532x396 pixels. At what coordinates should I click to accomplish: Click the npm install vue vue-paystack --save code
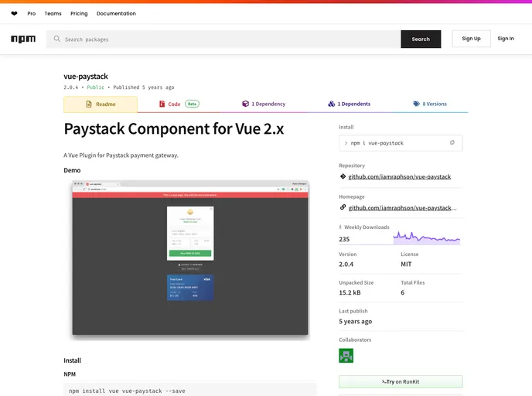(x=127, y=391)
